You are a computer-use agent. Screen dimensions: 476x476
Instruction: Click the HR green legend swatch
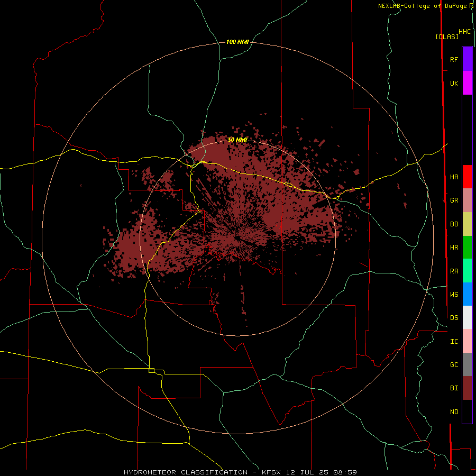pos(467,247)
